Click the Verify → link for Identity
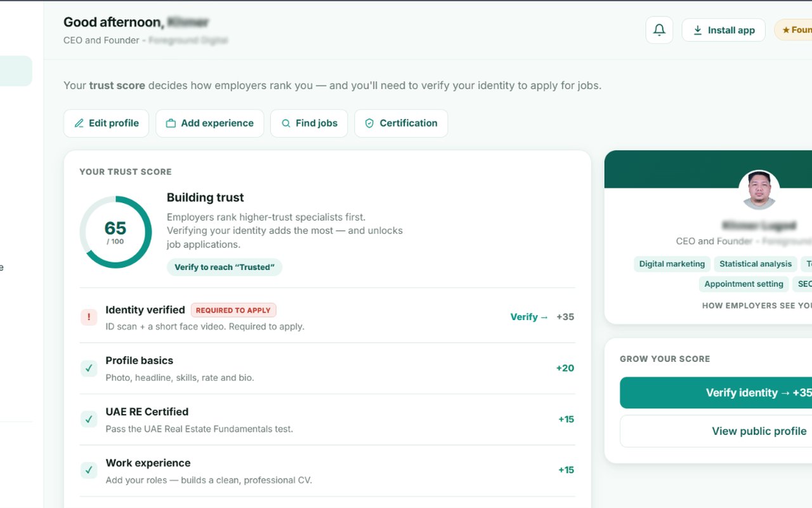812x508 pixels. [529, 317]
